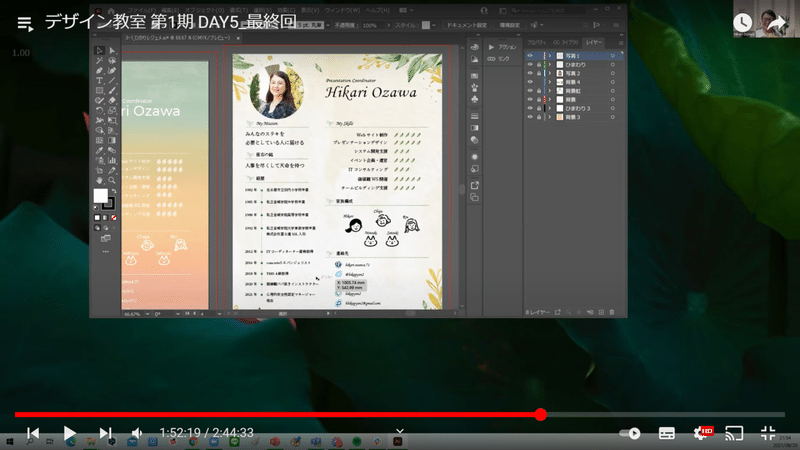Hide the 背景 3 layer
Viewport: 800px width, 450px height.
coord(530,117)
